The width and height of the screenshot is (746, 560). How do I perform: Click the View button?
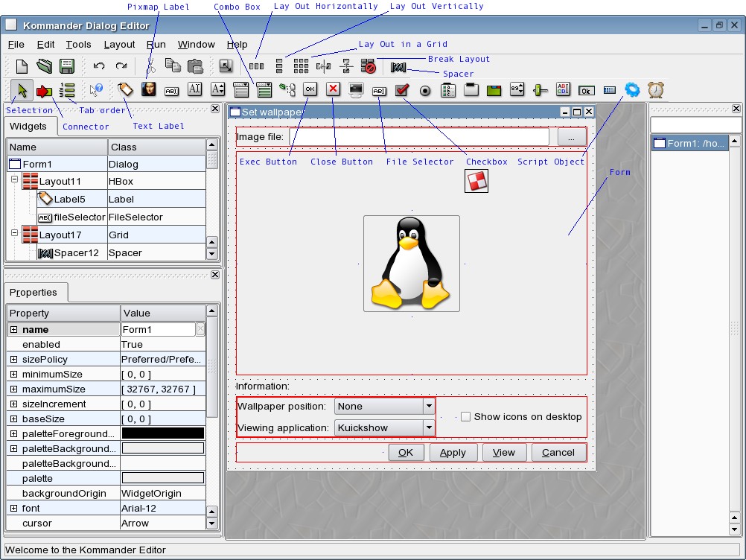(x=504, y=453)
